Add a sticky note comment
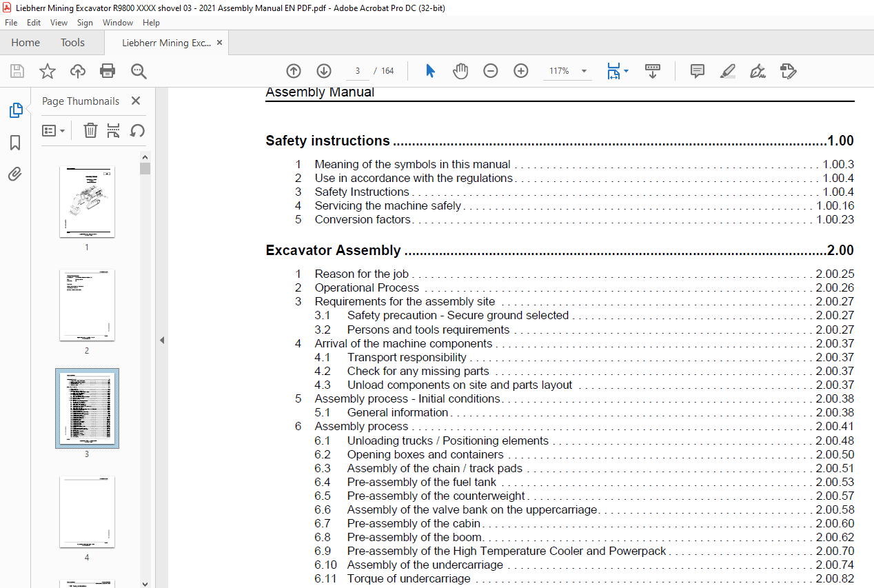 698,71
